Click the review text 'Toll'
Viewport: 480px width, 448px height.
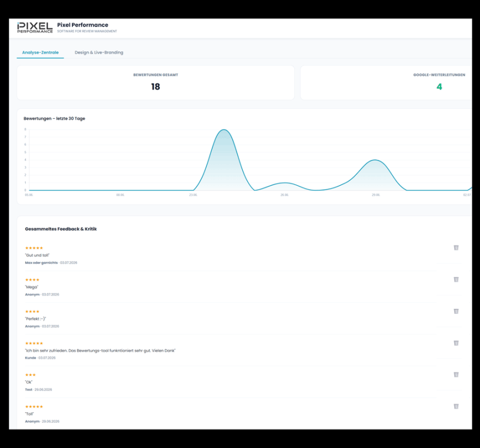click(29, 414)
